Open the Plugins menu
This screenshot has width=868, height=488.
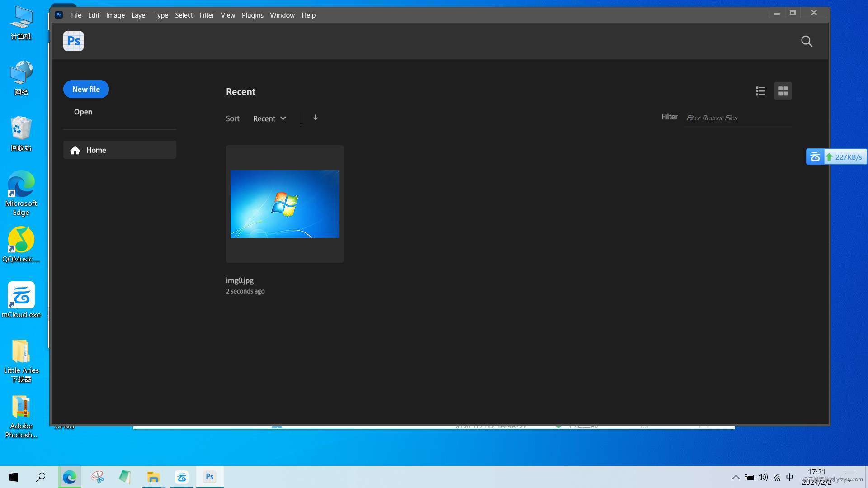(252, 15)
